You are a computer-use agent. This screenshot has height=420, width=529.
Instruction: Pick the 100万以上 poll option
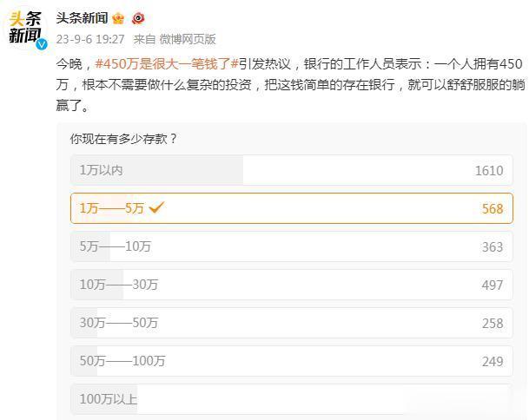(292, 399)
